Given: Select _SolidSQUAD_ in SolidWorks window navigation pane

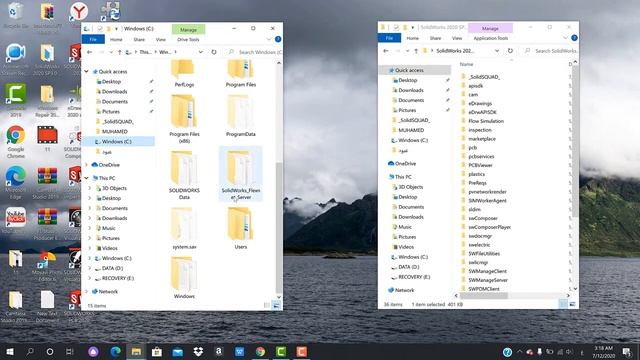Looking at the screenshot, I should coord(414,120).
